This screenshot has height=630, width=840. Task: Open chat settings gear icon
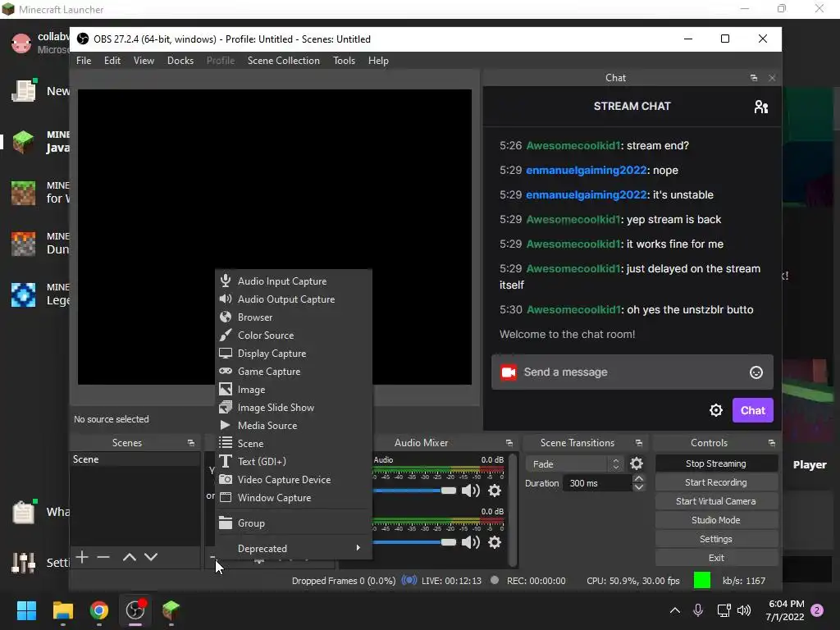715,410
